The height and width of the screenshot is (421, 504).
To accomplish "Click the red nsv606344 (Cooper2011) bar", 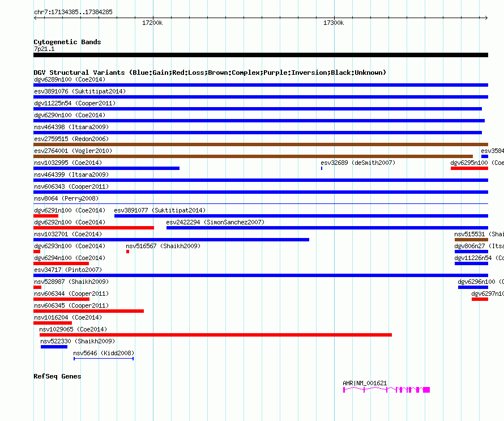I will pos(61,299).
